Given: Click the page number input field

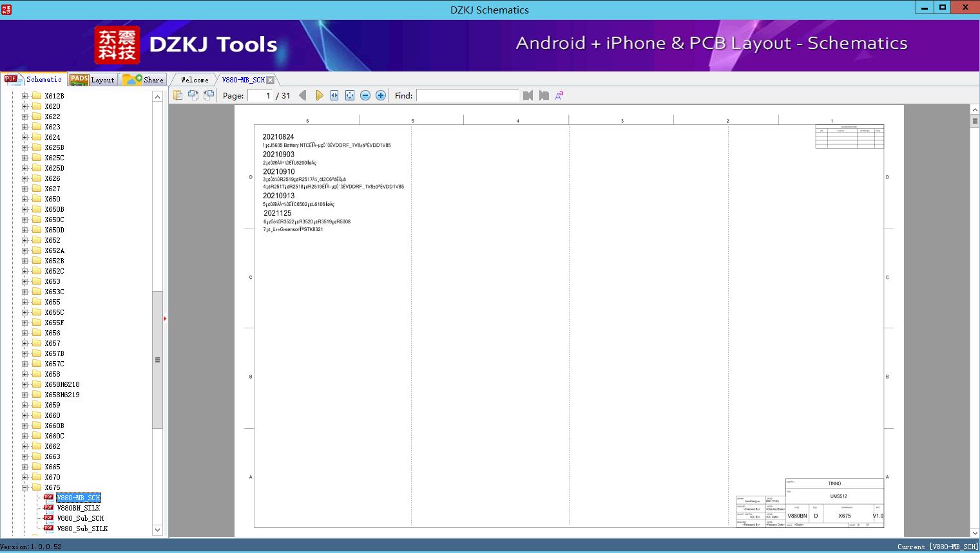Looking at the screenshot, I should [x=260, y=95].
